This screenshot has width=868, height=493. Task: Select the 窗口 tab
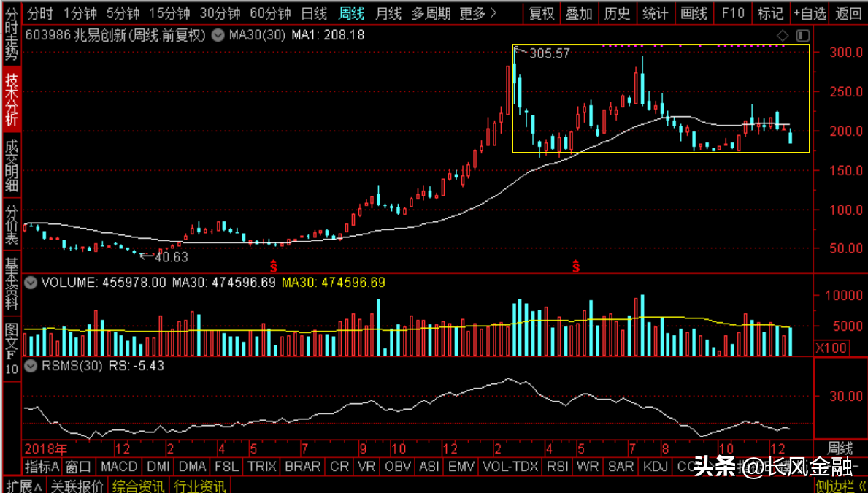[78, 467]
